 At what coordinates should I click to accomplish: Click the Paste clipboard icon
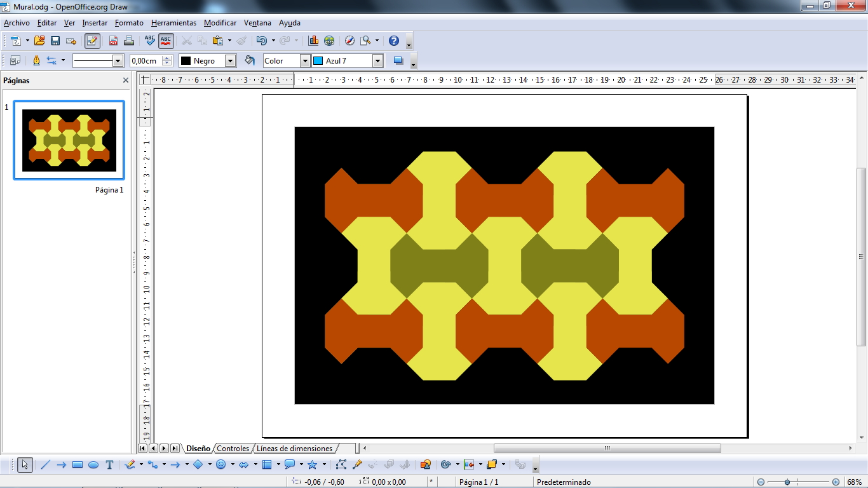pos(218,41)
